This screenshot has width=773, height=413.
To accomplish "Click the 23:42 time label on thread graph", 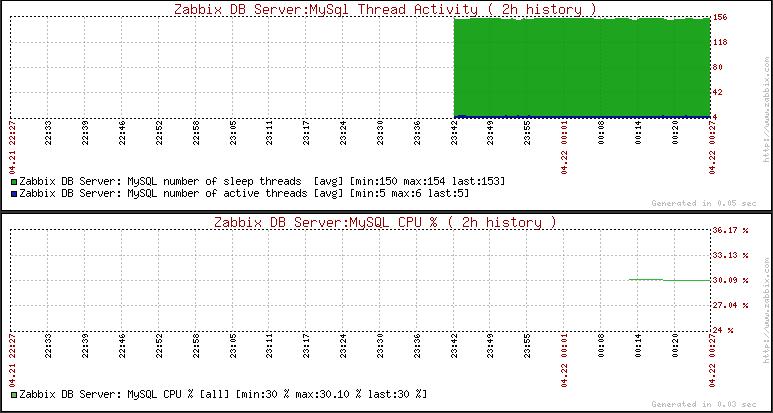I will point(454,133).
